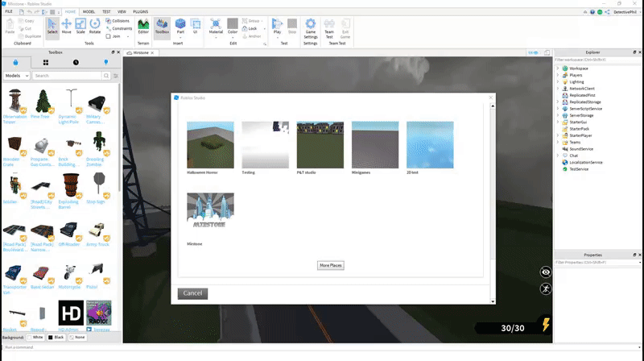The height and width of the screenshot is (361, 644).
Task: Open the Toolbox Creations tab
Action: pyautogui.click(x=106, y=63)
